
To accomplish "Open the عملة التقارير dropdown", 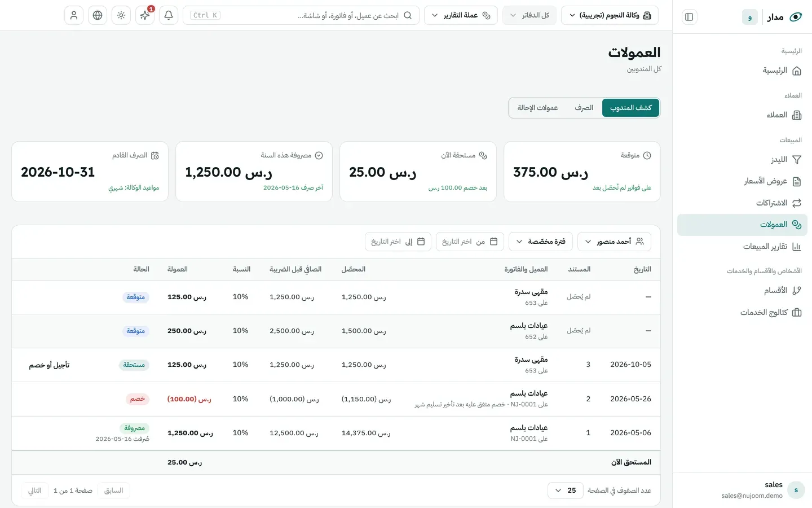I will [461, 15].
